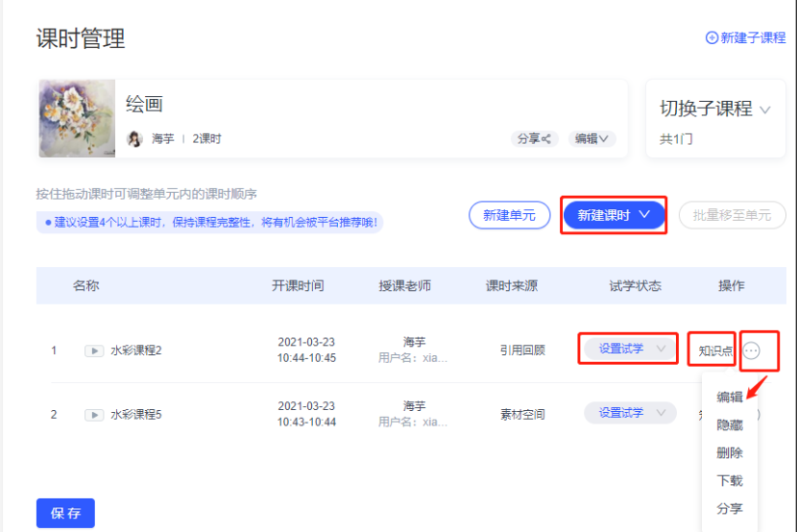This screenshot has height=532, width=797.
Task: Click the 绘画 course title
Action: [144, 104]
